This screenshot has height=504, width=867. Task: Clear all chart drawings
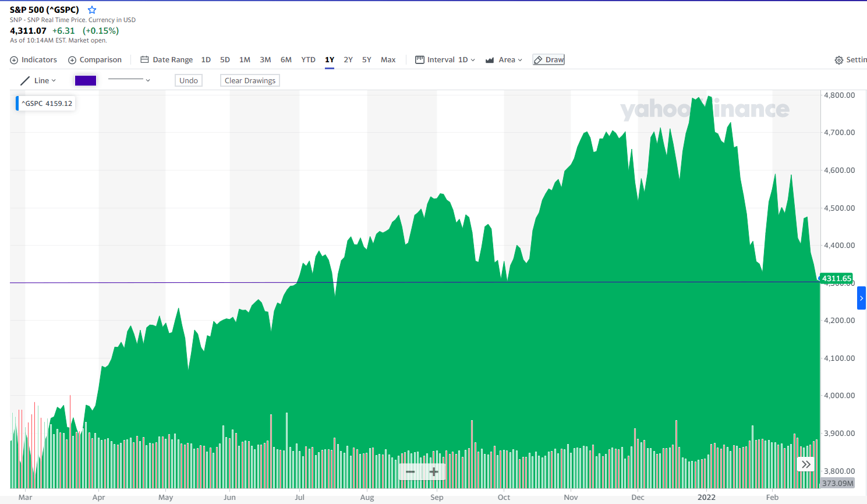click(249, 80)
